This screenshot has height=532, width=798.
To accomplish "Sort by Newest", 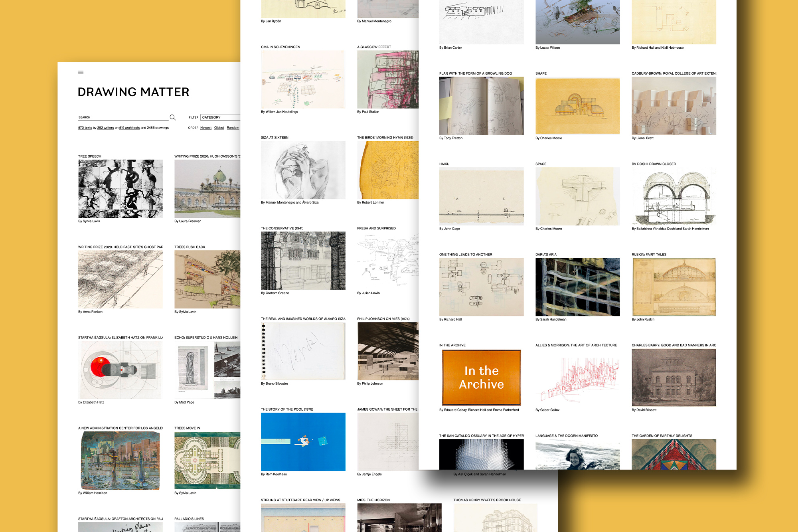I will coord(206,128).
